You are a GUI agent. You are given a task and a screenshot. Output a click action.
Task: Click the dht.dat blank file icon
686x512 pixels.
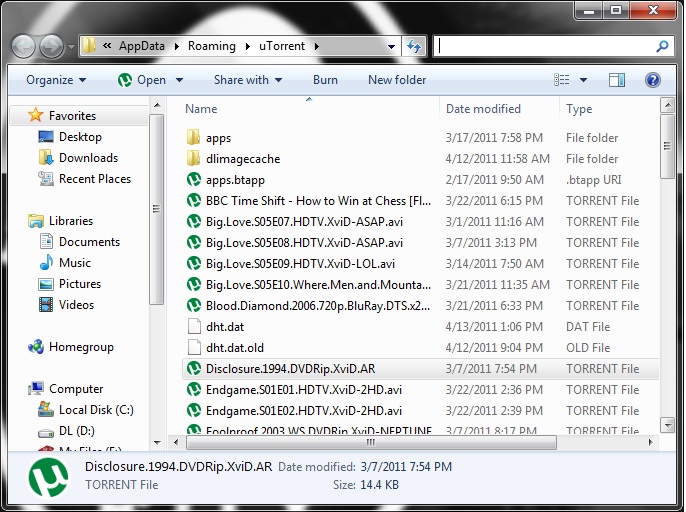tap(193, 326)
